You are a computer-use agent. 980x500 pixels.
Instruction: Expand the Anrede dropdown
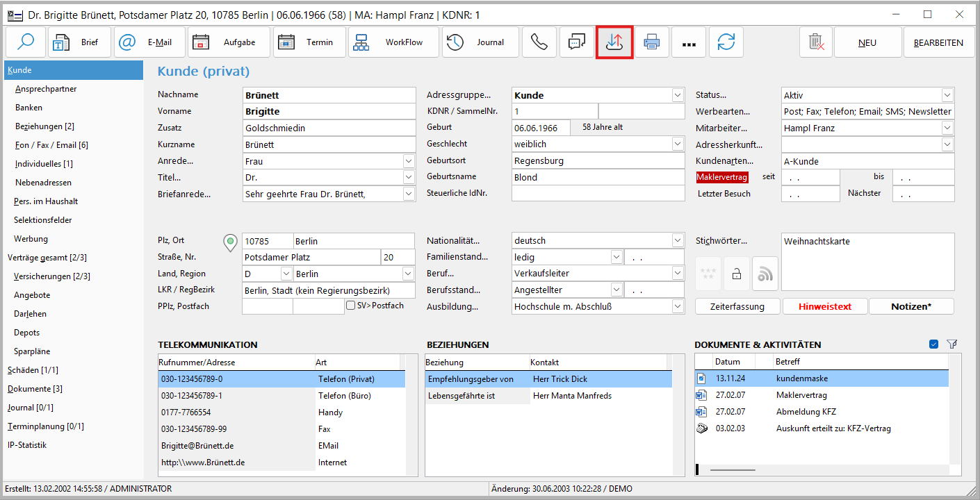click(408, 161)
